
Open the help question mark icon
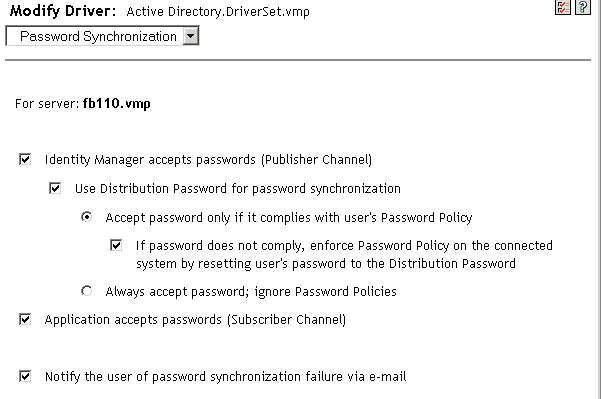(x=583, y=7)
